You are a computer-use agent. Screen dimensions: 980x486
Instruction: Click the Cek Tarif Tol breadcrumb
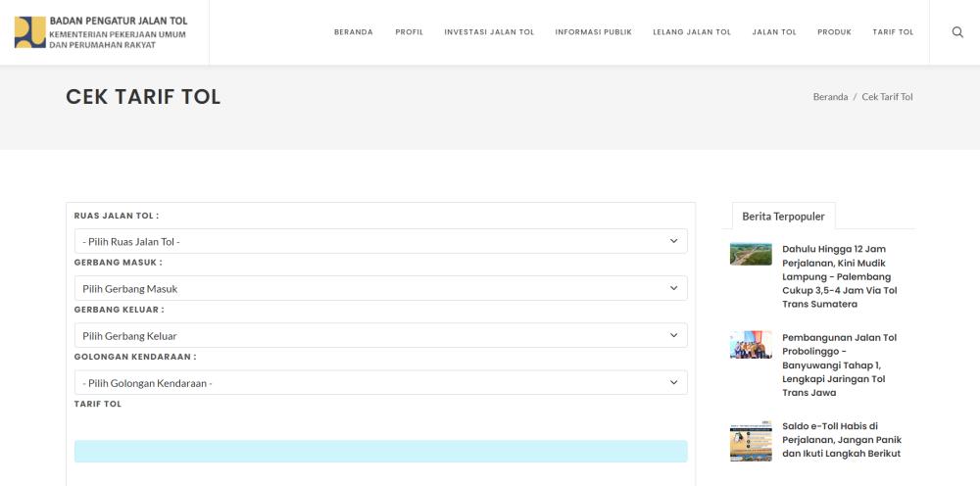[x=887, y=97]
